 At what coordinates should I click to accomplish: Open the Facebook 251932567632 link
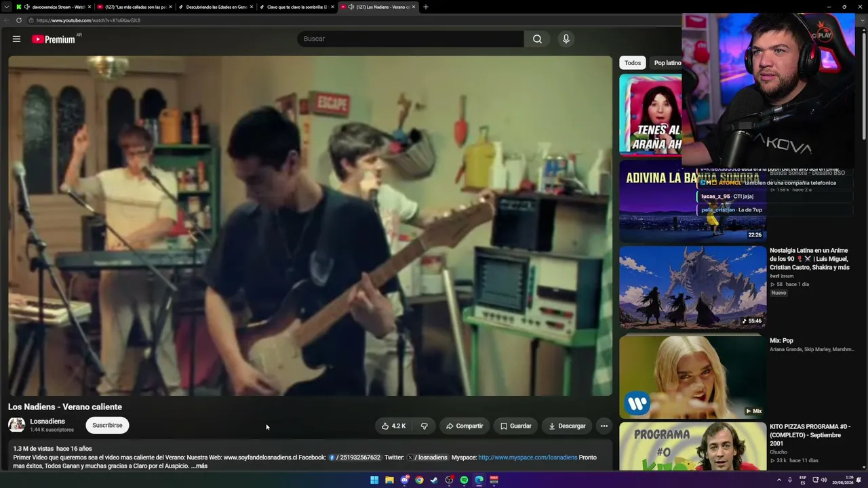point(355,457)
